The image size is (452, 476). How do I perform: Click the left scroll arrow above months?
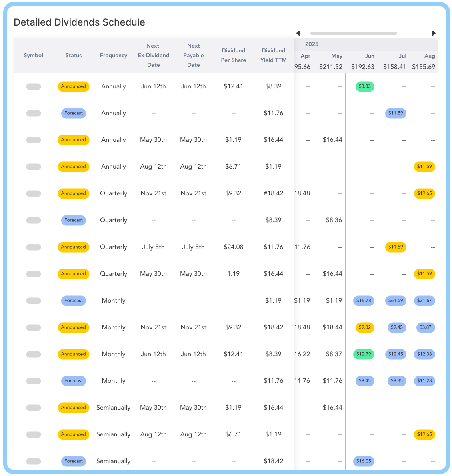(298, 33)
